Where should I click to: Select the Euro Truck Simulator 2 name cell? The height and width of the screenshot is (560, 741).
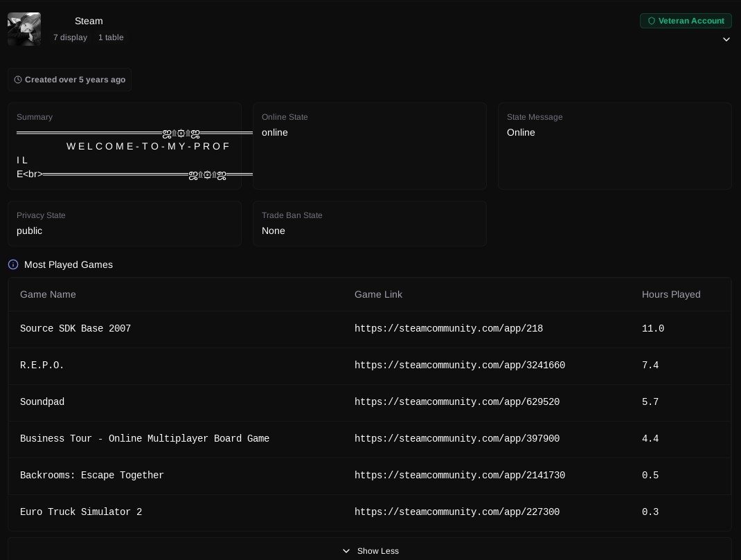[81, 512]
